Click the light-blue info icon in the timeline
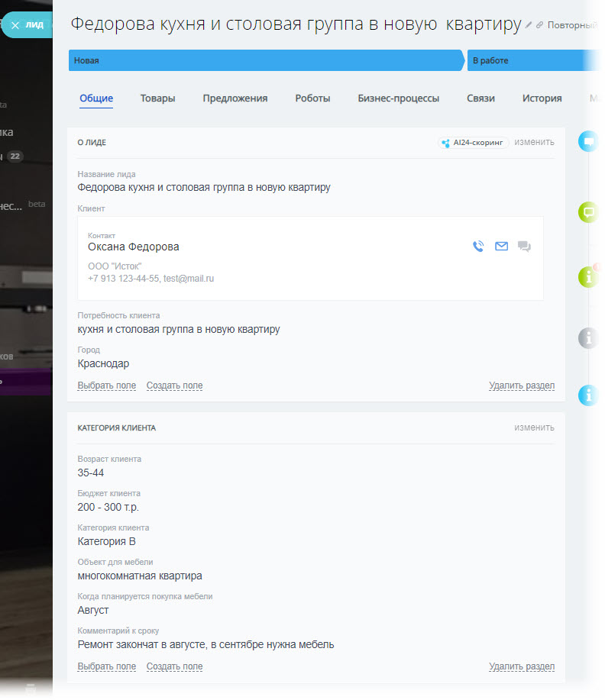 (588, 395)
